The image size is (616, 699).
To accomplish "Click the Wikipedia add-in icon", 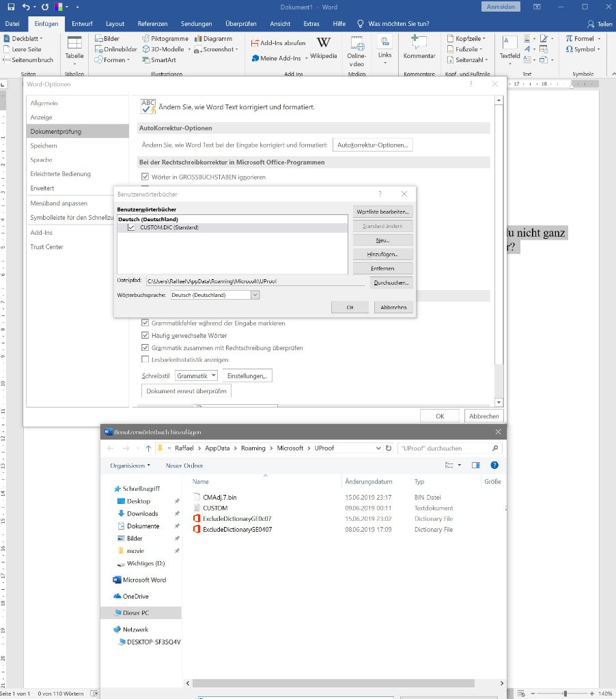I will coord(324,48).
